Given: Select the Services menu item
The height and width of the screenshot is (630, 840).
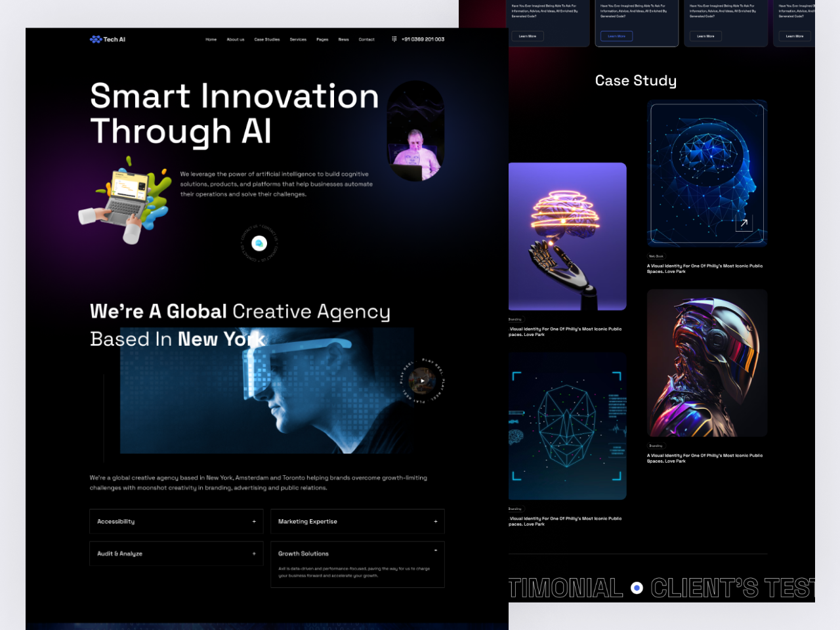Looking at the screenshot, I should [x=298, y=39].
